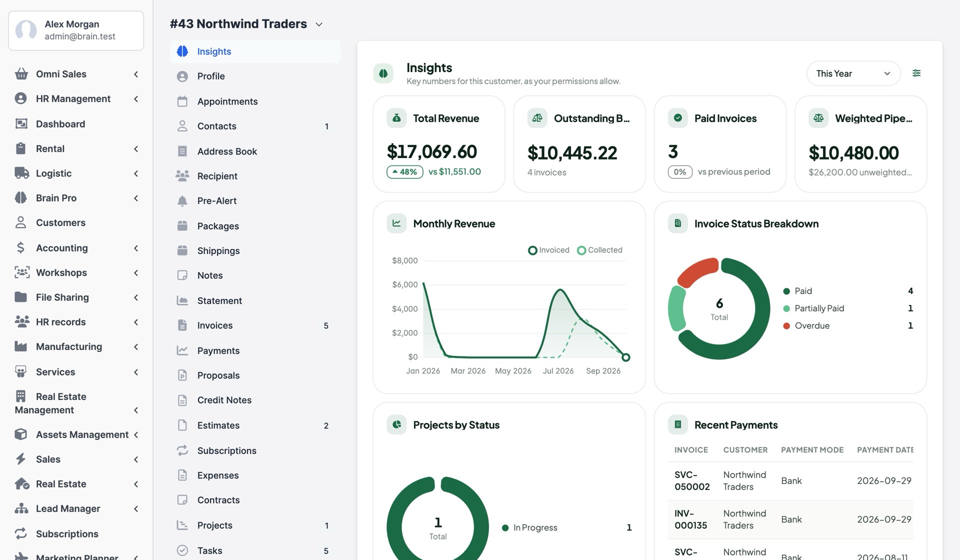Click the Logistic truck icon
Viewport: 960px width, 560px height.
pos(21,173)
